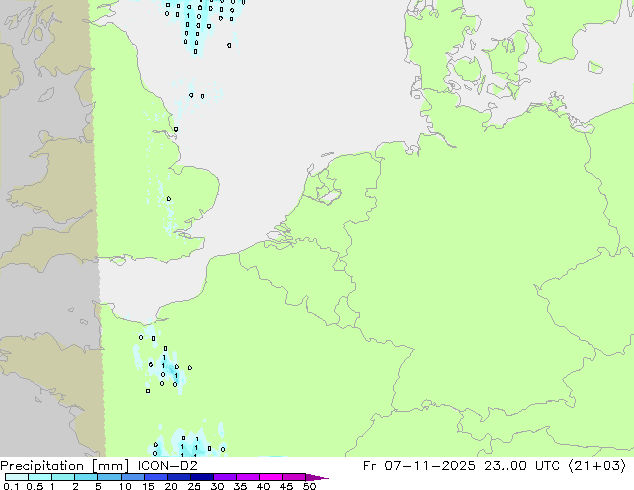This screenshot has height=490, width=634.
Task: Click the 20–25 mm legend color box
Action: pyautogui.click(x=178, y=477)
